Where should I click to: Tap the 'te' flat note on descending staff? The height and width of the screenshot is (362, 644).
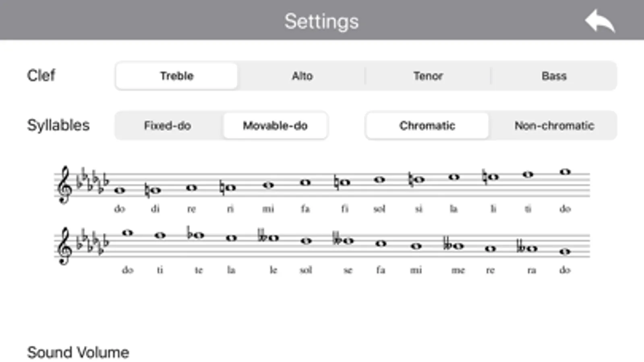coord(197,235)
